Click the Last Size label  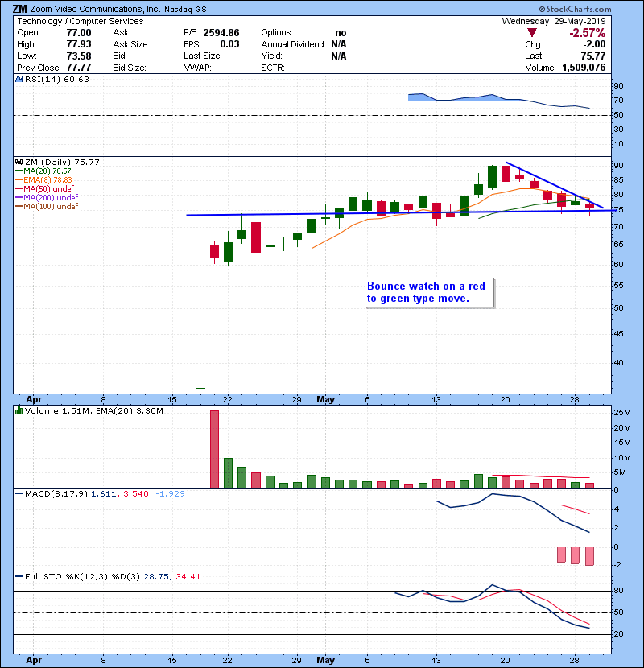[202, 56]
